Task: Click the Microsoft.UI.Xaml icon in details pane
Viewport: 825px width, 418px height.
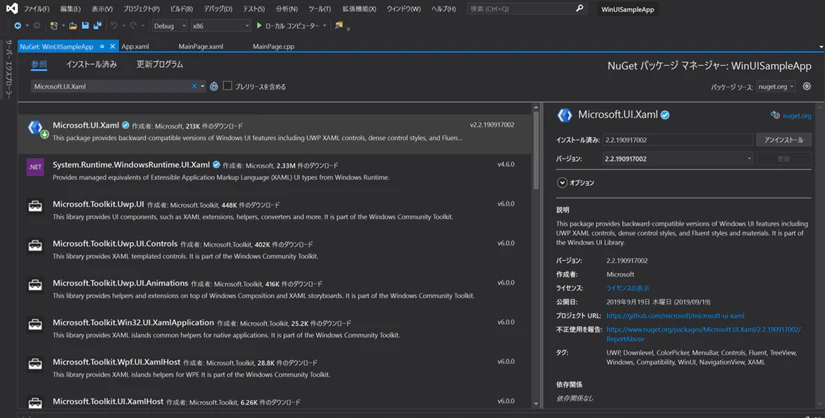Action: click(565, 115)
